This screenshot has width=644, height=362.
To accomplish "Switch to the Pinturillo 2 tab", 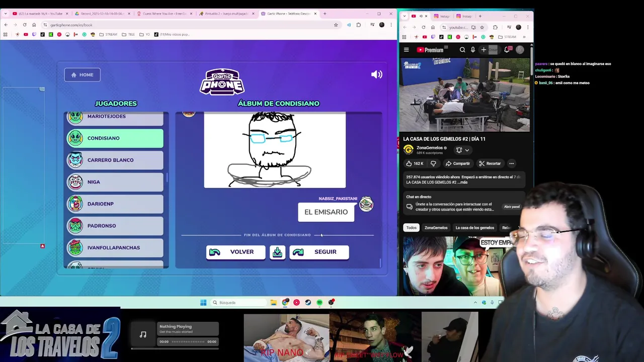I will (226, 14).
